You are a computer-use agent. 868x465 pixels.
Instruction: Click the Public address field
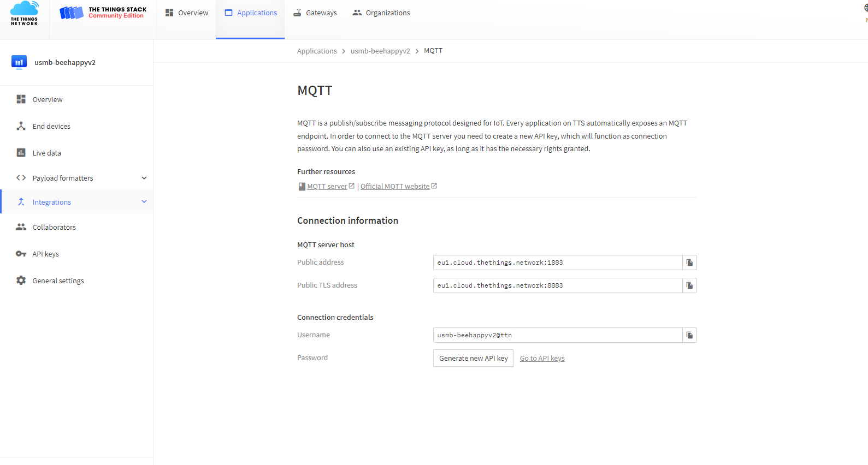point(558,263)
